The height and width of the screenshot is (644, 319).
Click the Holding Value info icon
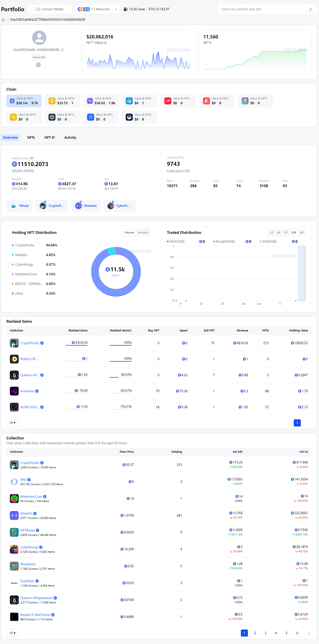coord(32,158)
